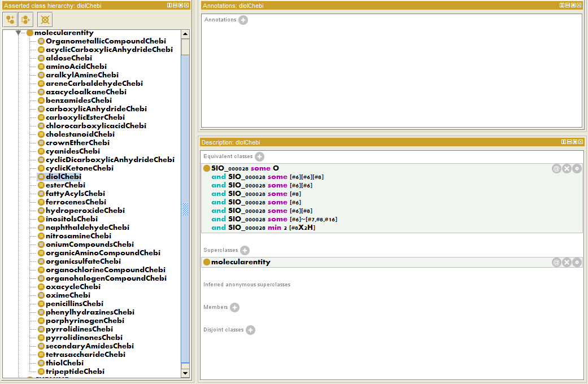This screenshot has width=588, height=384.
Task: Select porphyrinogenChebi class
Action: pos(85,321)
